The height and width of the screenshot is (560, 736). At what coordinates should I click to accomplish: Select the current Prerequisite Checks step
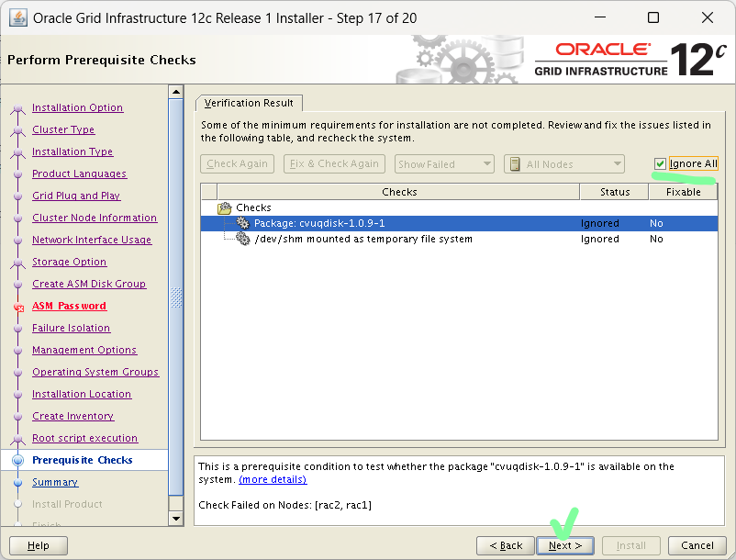click(83, 461)
